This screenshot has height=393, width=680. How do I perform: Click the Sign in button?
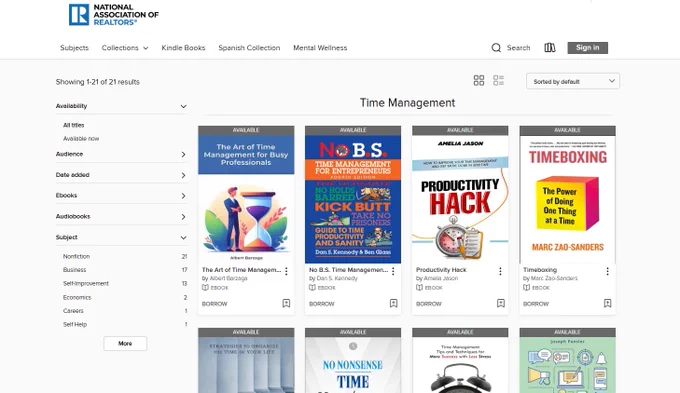[x=588, y=48]
